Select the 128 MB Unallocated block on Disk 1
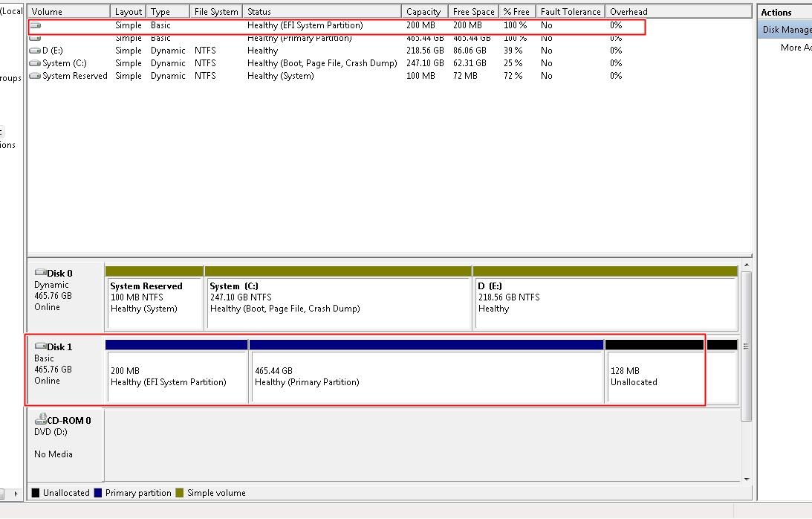 (x=654, y=375)
